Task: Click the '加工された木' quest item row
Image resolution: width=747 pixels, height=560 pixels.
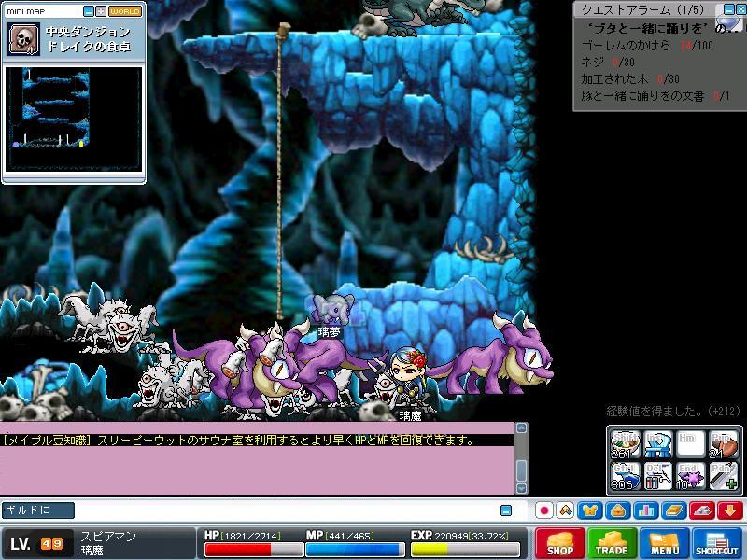Action: pyautogui.click(x=629, y=79)
